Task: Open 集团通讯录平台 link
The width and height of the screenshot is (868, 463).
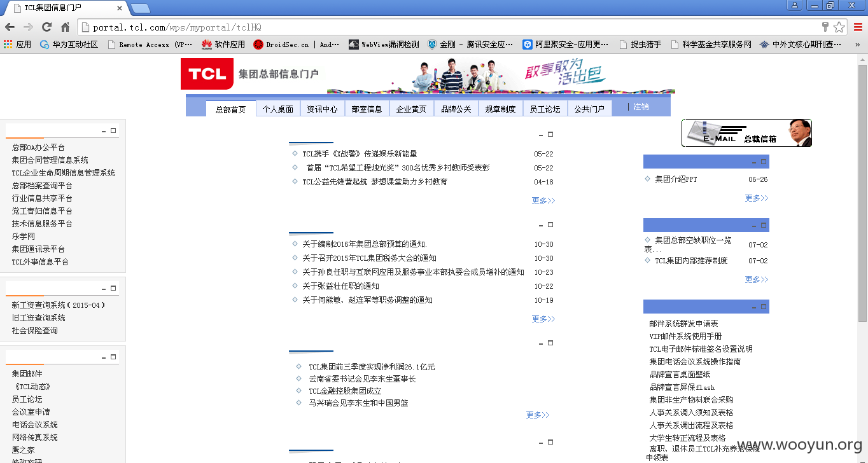Action: 38,249
